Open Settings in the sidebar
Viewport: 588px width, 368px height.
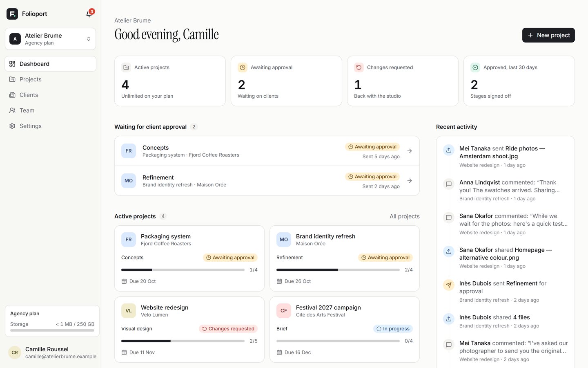51,126
